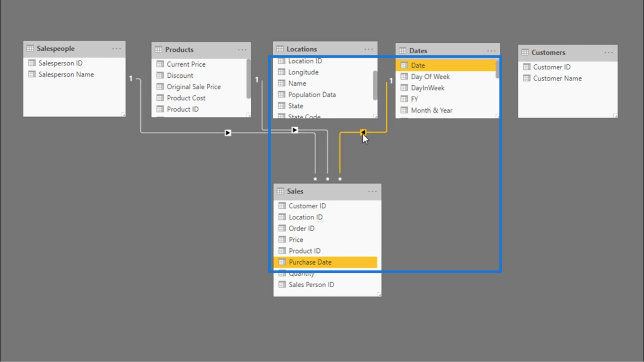644x362 pixels.
Task: Click the Products table icon
Action: (x=158, y=50)
